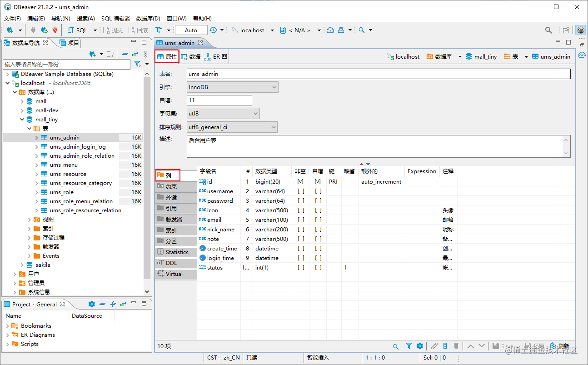Open the 数据库(D) menu

tap(148, 19)
